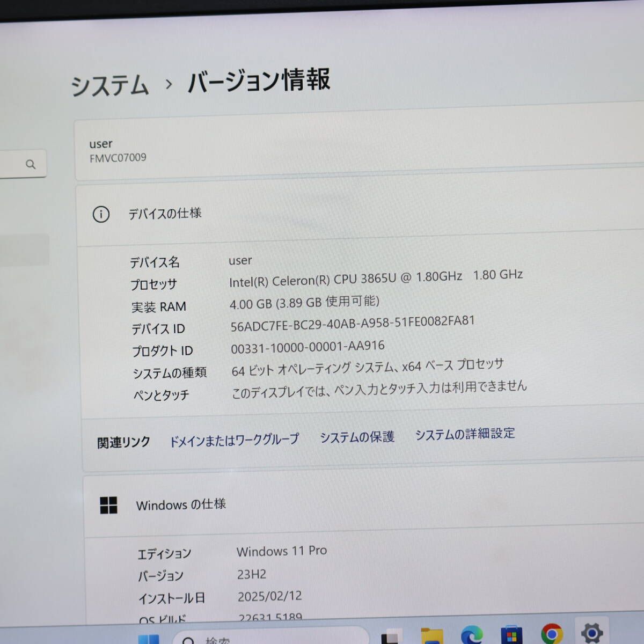Select the version value 23H2
Image resolution: width=644 pixels, height=644 pixels.
(x=252, y=574)
